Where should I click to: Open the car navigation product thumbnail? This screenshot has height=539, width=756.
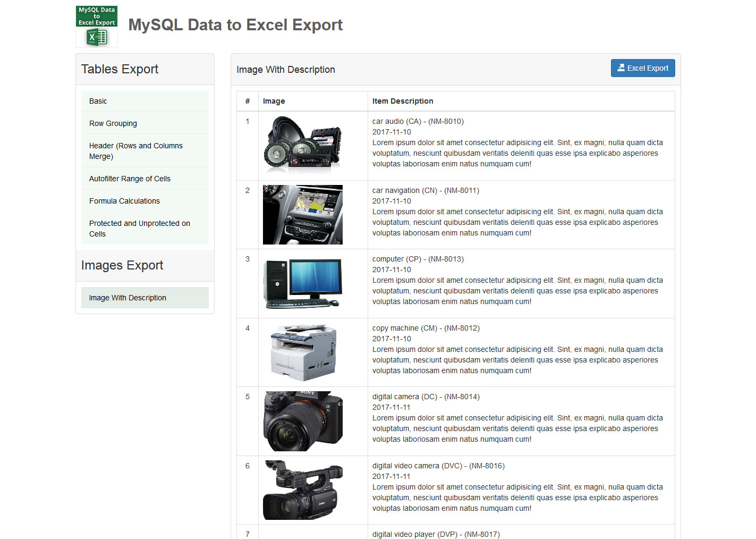pos(302,214)
